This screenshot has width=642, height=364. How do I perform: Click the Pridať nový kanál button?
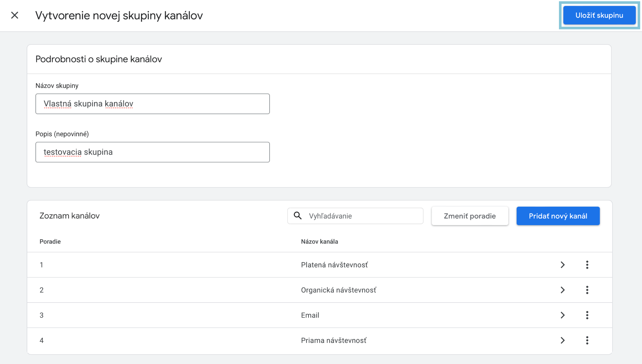click(558, 216)
